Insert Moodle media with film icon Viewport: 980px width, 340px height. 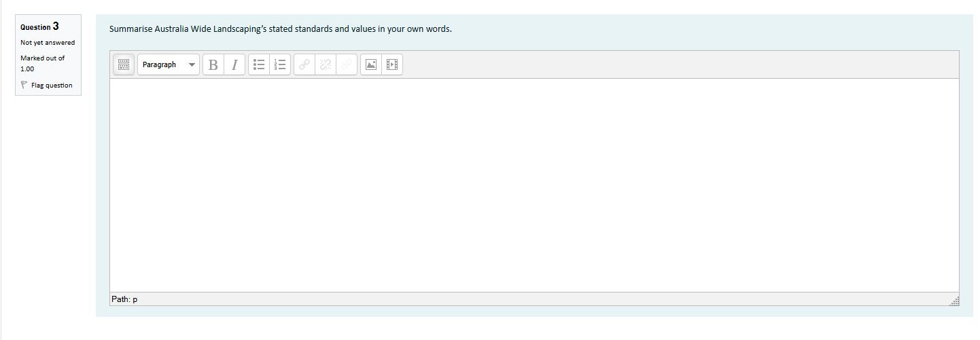click(392, 64)
